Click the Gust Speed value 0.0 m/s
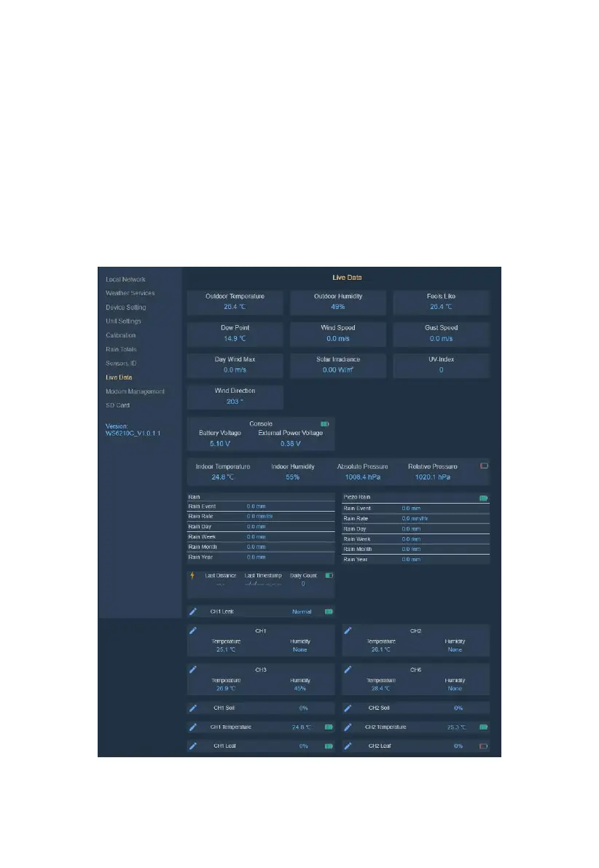The height and width of the screenshot is (868, 599). click(441, 338)
